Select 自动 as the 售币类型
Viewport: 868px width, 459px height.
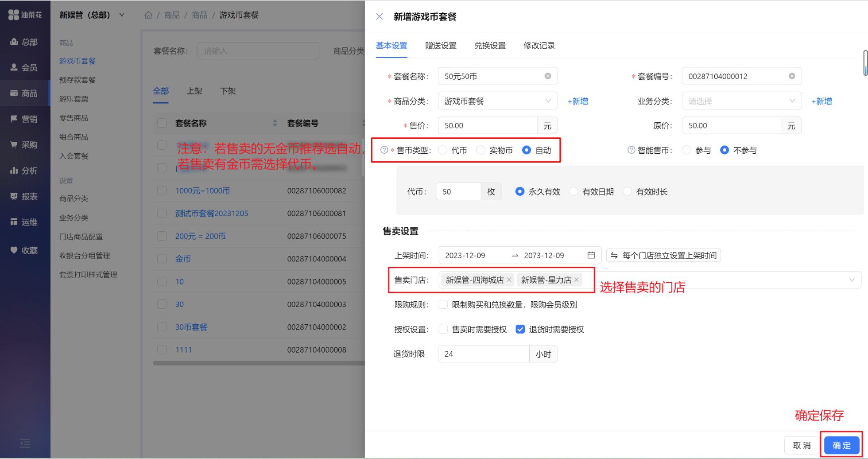tap(527, 150)
